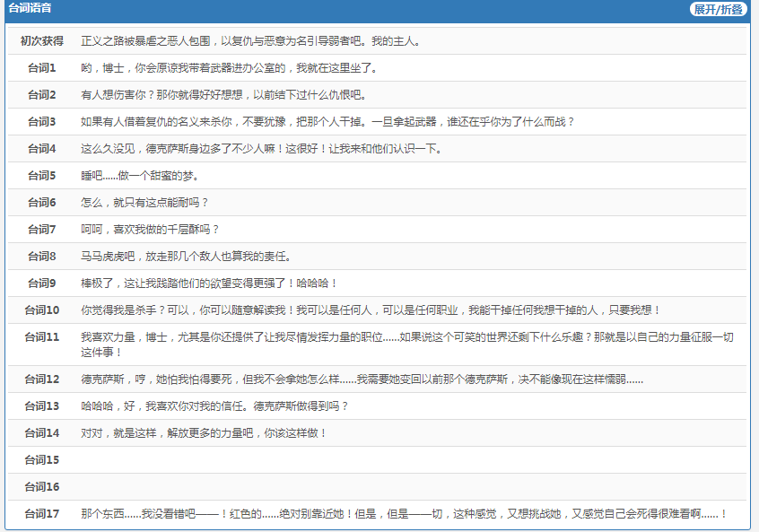The width and height of the screenshot is (759, 532).
Task: Click the empty 台词16 row label
Action: pyautogui.click(x=41, y=487)
